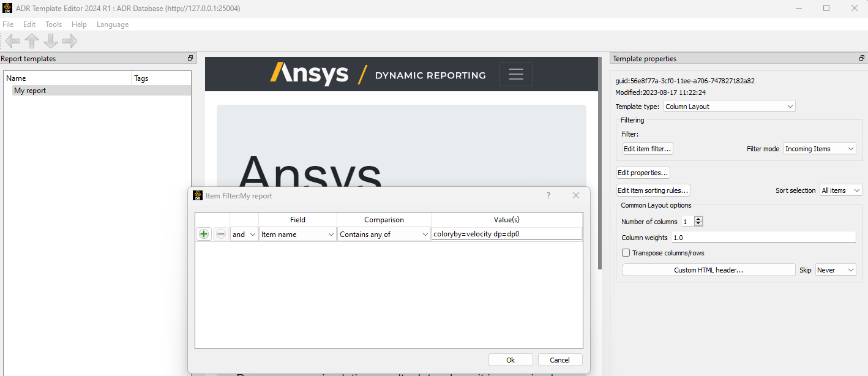This screenshot has height=376, width=868.
Task: Click the Modified date text
Action: pyautogui.click(x=660, y=92)
